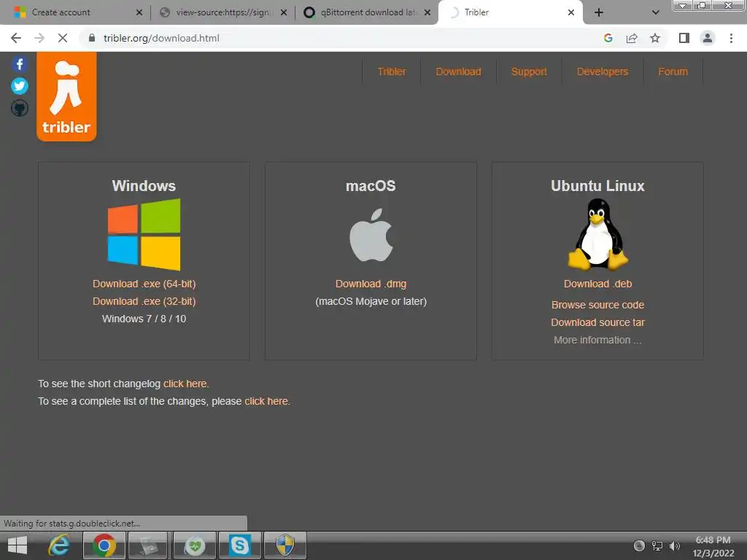Download the macOS .dmg file

tap(371, 284)
